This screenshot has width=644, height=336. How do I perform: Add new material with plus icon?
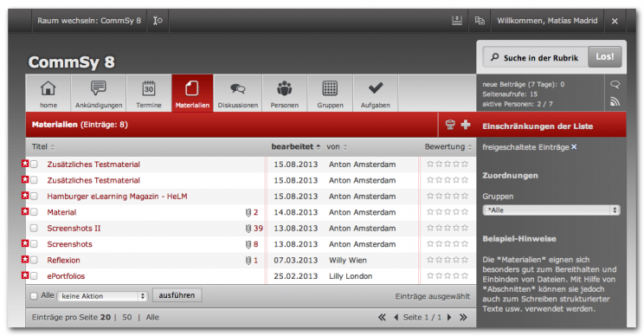466,125
